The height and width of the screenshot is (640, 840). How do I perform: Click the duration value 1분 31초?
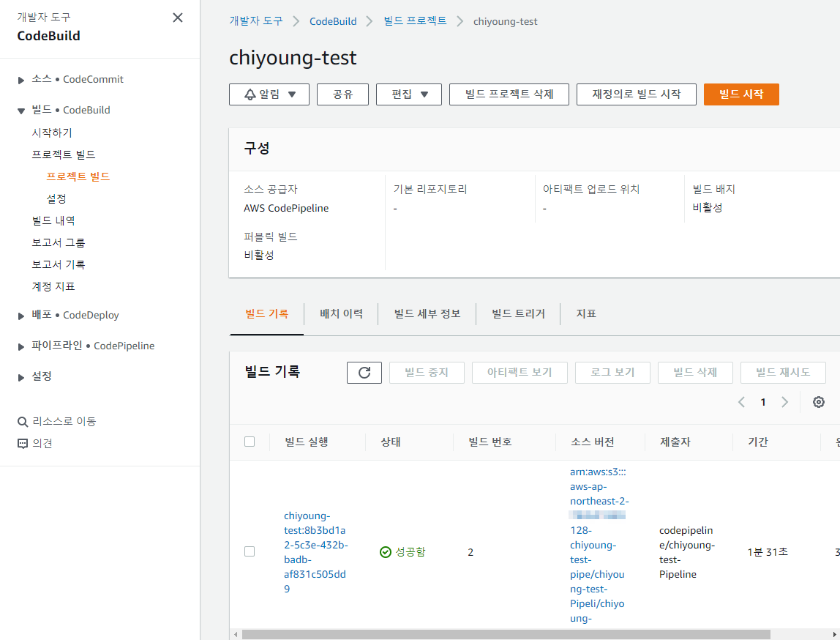click(x=768, y=552)
